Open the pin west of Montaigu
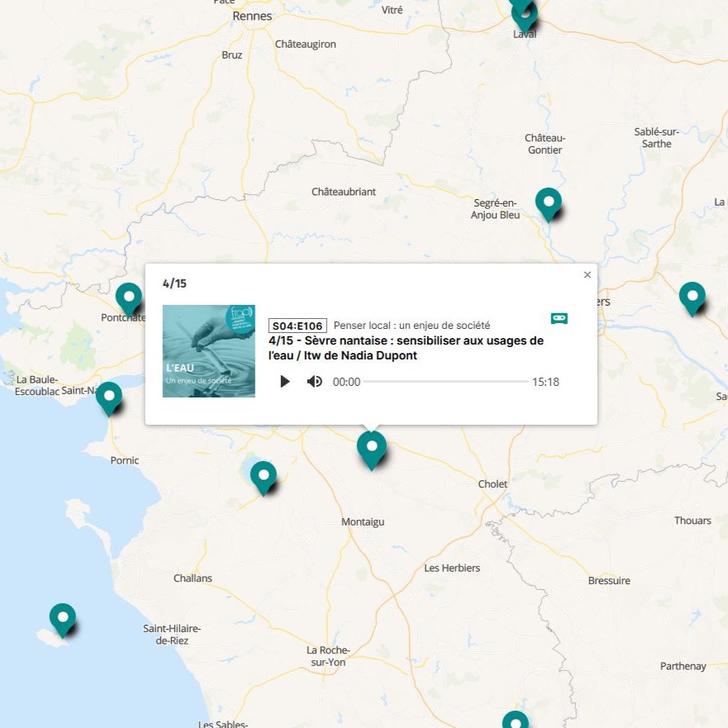This screenshot has height=728, width=728. 263,475
